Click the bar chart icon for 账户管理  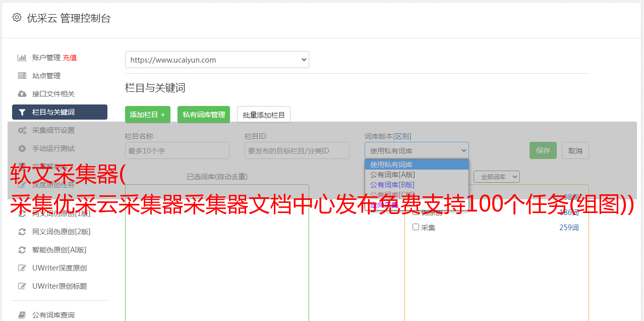tap(22, 58)
